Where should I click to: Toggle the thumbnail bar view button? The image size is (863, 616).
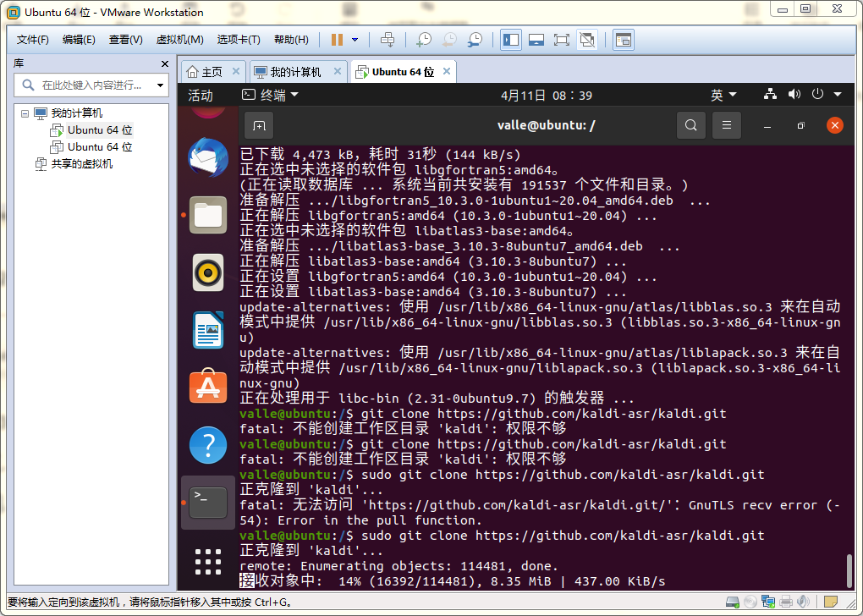(536, 40)
